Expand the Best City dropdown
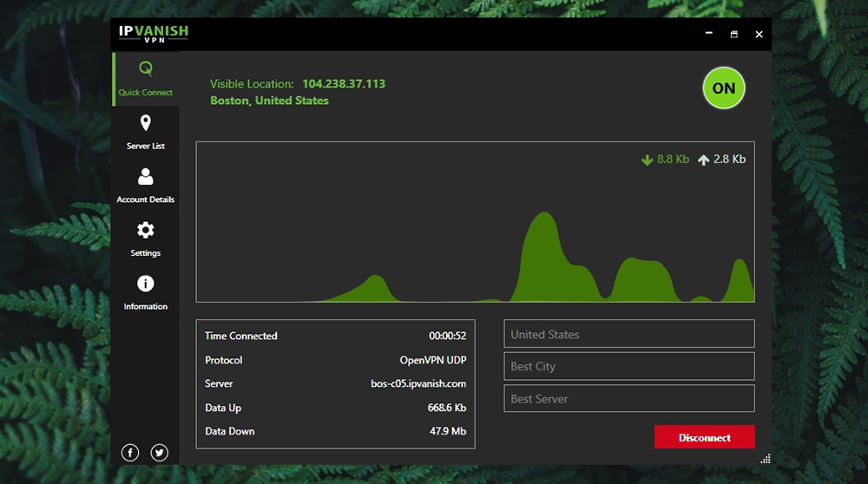 (x=628, y=366)
